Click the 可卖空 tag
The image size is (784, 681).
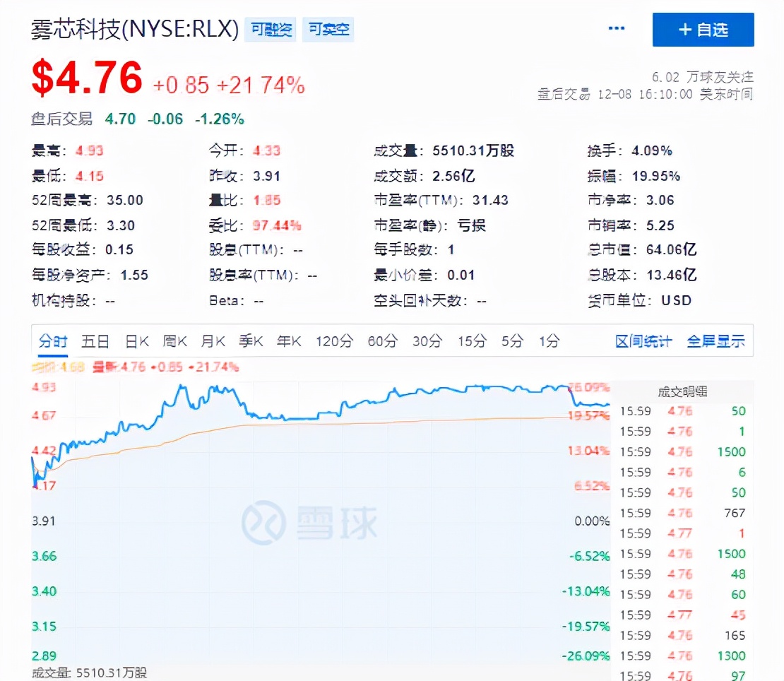(328, 30)
